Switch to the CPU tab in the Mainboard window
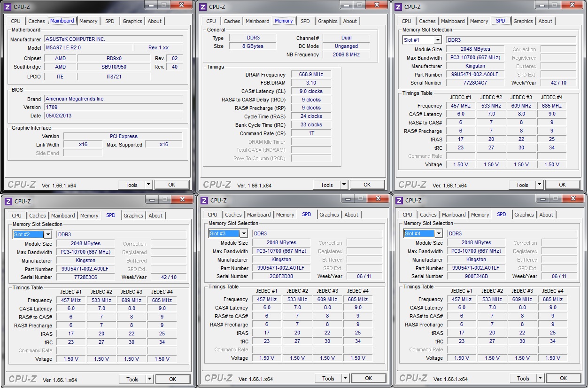This screenshot has height=388, width=588. (16, 21)
